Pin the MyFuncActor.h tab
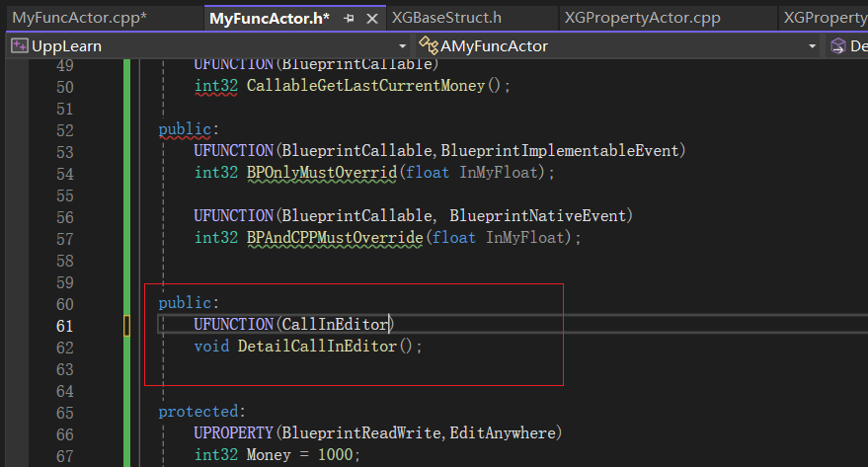 click(349, 19)
